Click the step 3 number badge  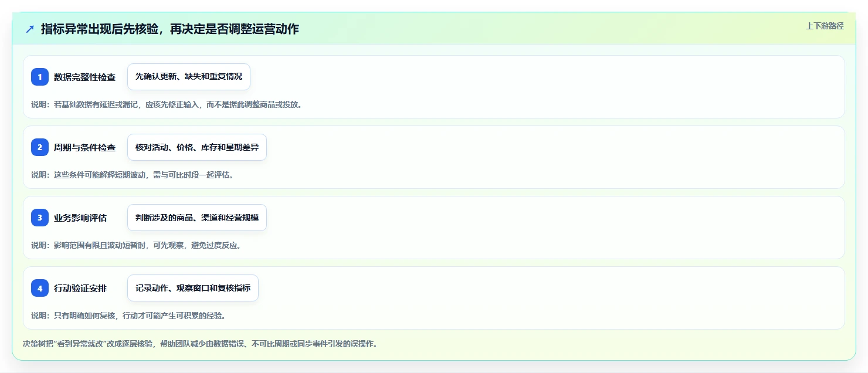pyautogui.click(x=40, y=218)
